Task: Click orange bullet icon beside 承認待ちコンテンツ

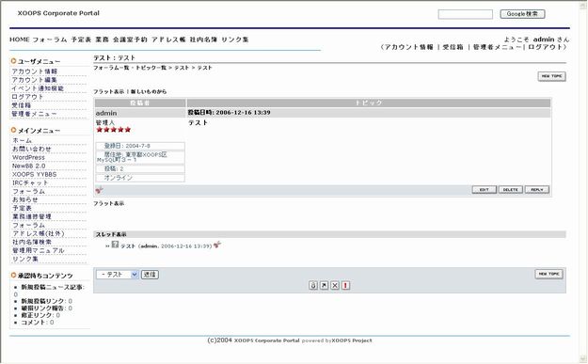Action: click(x=13, y=276)
